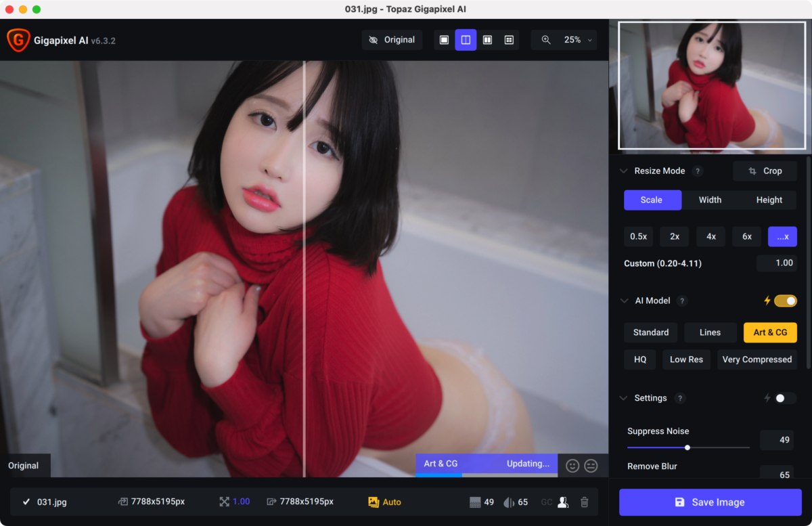Click the right panel scrollbar

click(x=808, y=264)
